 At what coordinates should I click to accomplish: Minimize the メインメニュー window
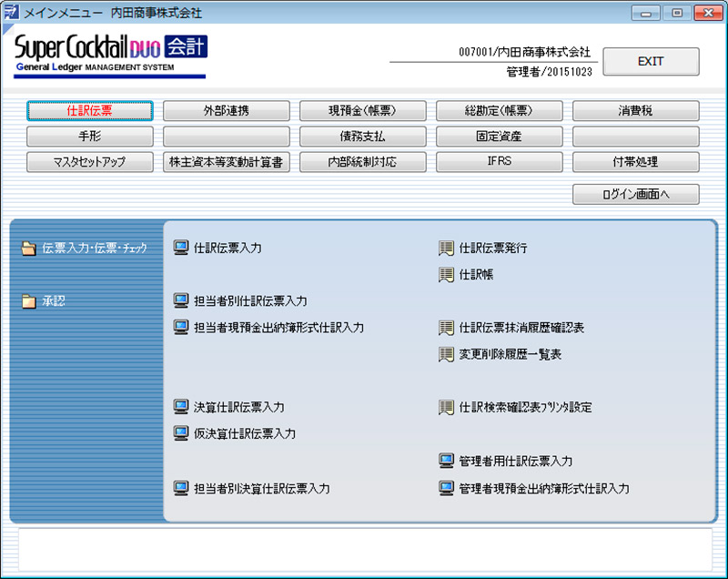pyautogui.click(x=645, y=13)
